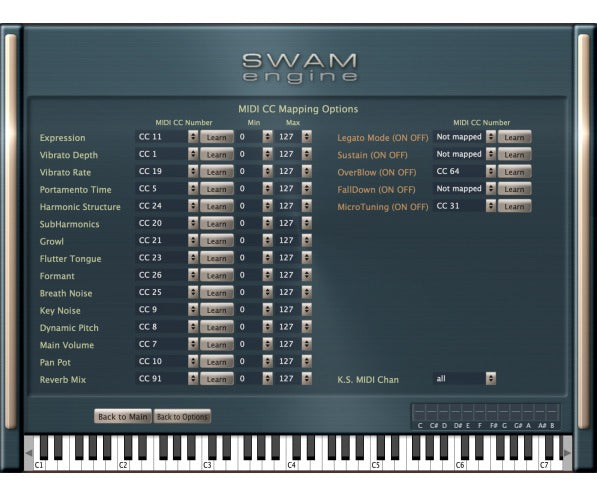This screenshot has height=497, width=597.
Task: Open the Growl CC number dropdown
Action: click(x=193, y=240)
